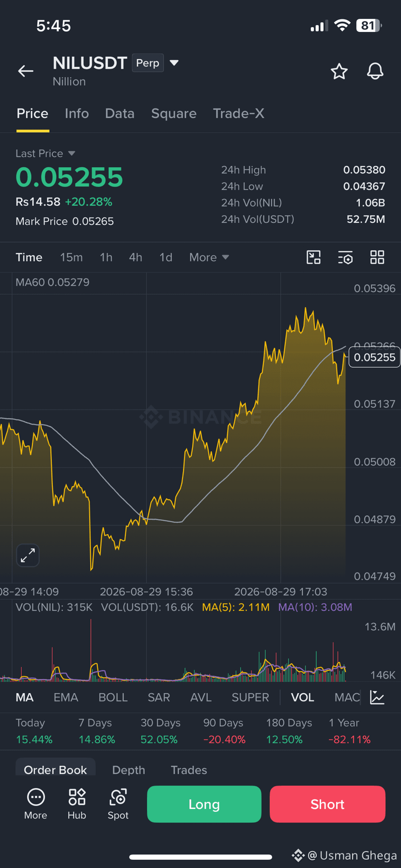Tap the Mark Price 0.05265 text

coord(64,221)
